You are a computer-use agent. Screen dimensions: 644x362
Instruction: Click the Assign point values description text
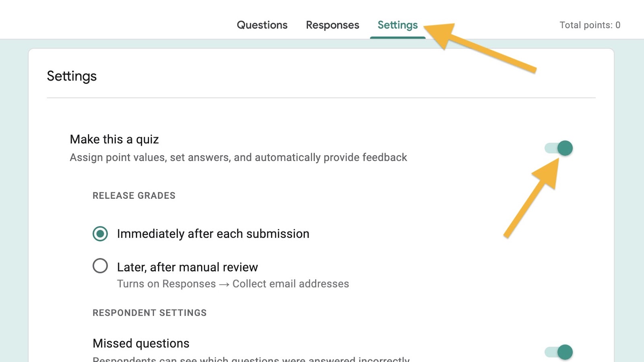(x=238, y=157)
